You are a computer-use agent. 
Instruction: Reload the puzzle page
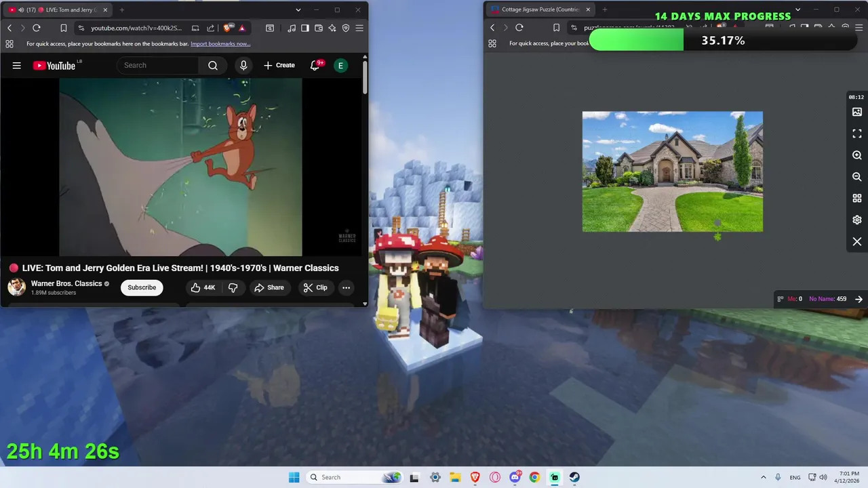[x=519, y=28]
